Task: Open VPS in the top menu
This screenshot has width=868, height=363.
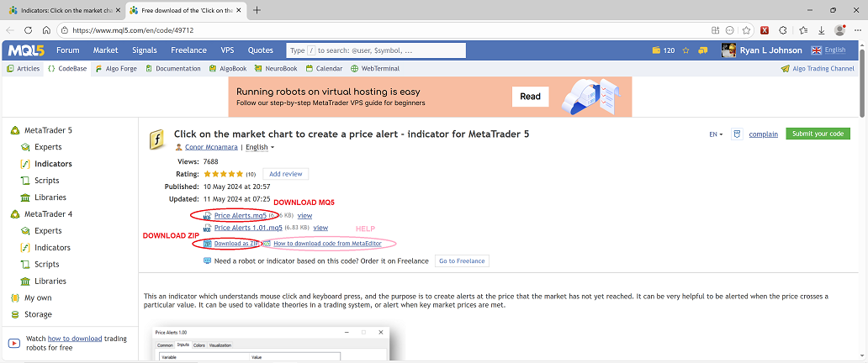Action: (228, 50)
